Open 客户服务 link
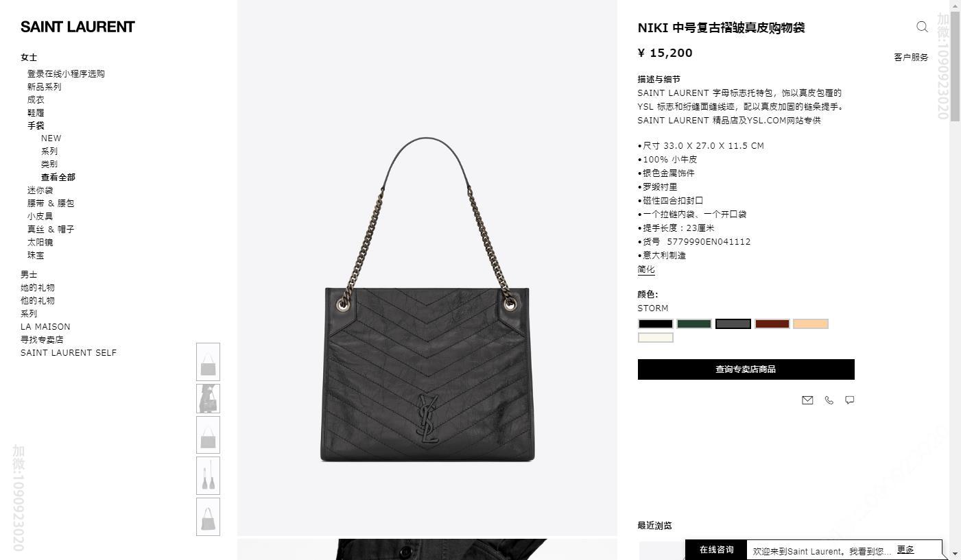Viewport: 961px width, 560px height. tap(911, 58)
